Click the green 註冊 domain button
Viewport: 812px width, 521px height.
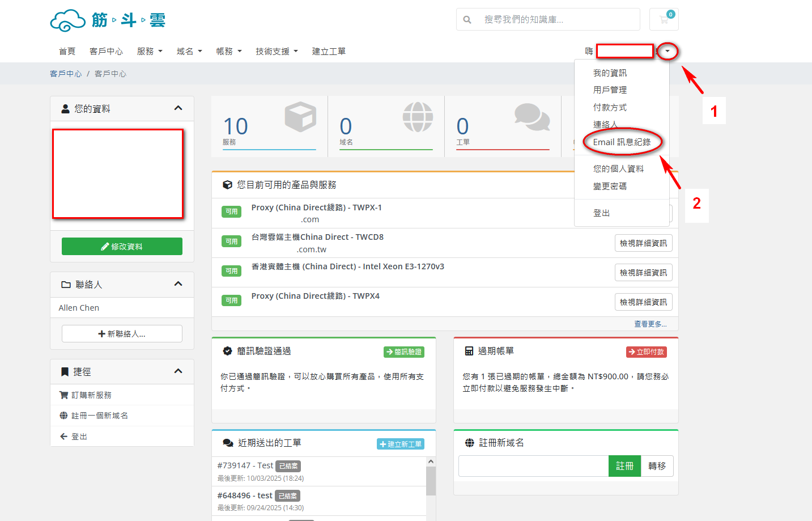click(x=624, y=466)
